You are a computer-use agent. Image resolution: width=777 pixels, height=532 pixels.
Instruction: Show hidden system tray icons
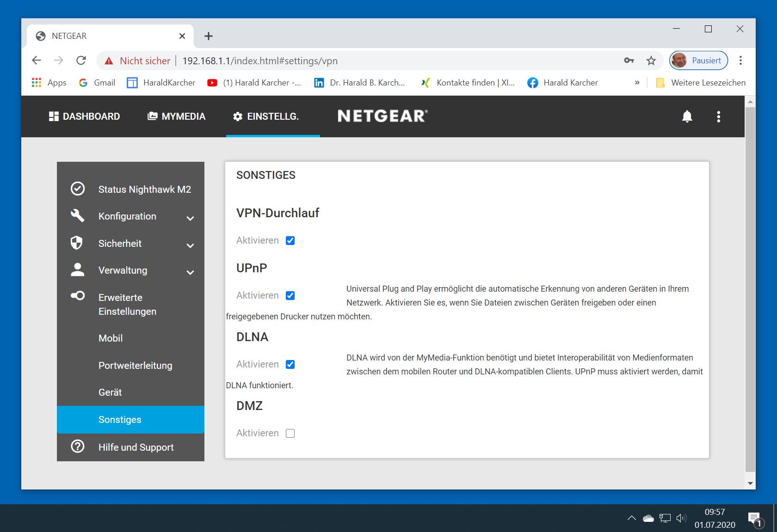pyautogui.click(x=631, y=518)
